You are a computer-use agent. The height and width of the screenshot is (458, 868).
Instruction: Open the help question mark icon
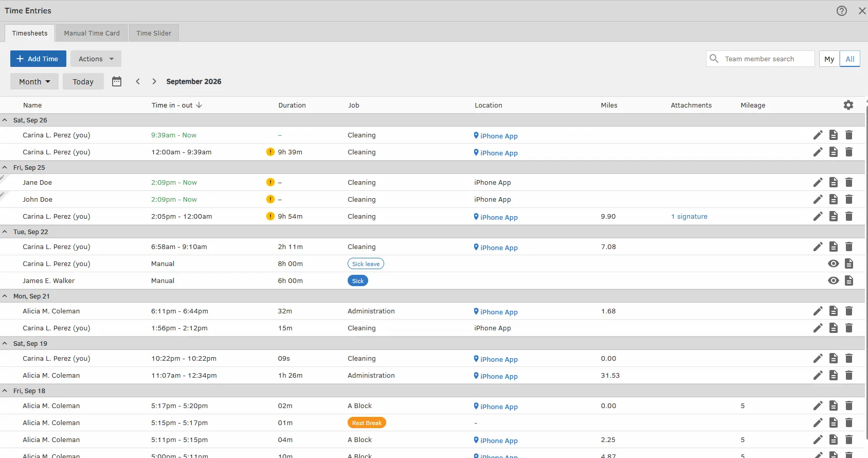click(842, 11)
